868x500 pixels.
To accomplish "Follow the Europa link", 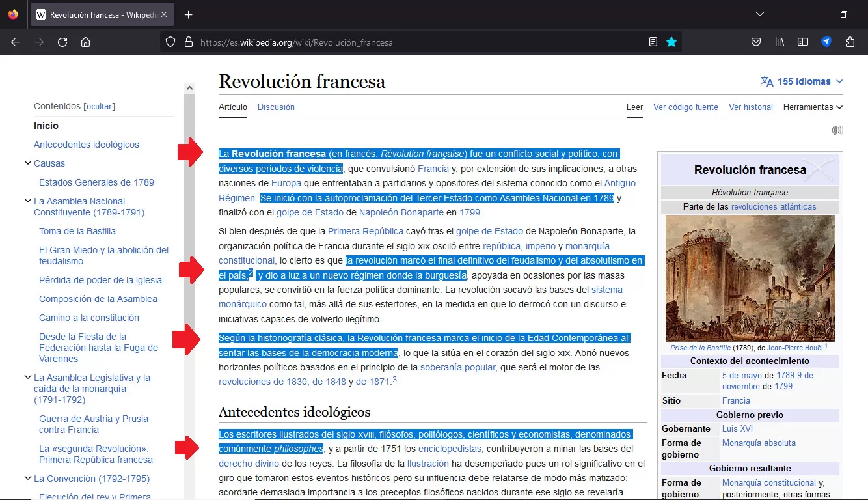I will [x=286, y=183].
